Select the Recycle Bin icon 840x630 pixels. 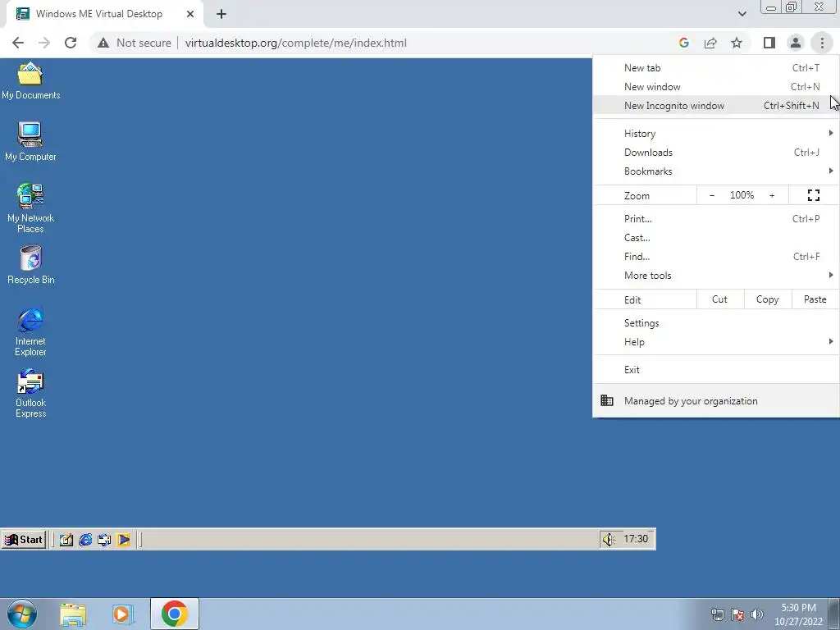coord(30,265)
